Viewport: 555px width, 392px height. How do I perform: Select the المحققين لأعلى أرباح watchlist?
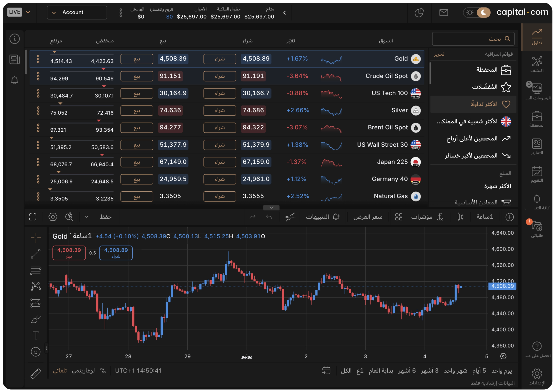473,139
